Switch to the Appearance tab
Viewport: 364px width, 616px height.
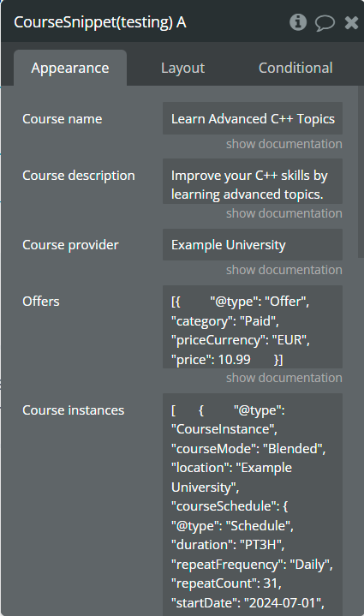pyautogui.click(x=70, y=68)
